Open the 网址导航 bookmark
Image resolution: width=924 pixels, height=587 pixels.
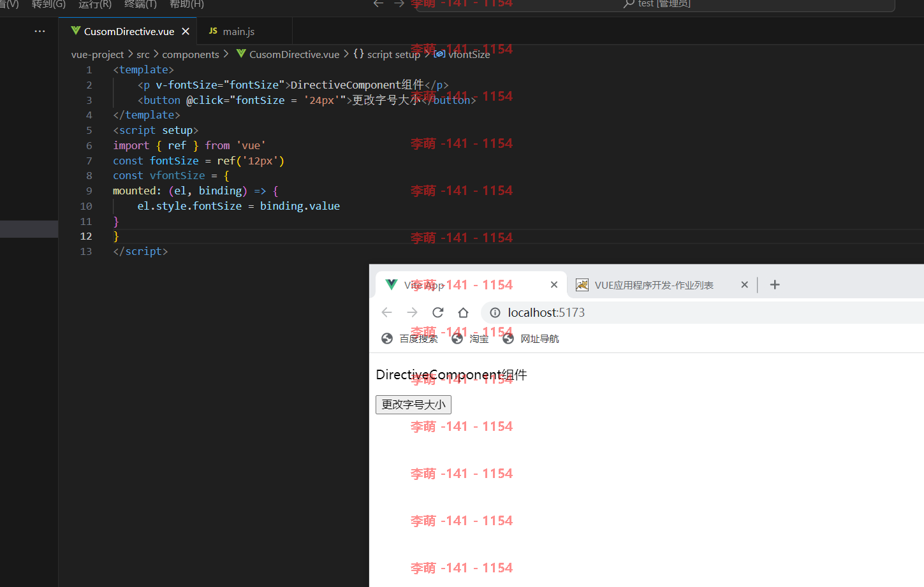click(531, 338)
